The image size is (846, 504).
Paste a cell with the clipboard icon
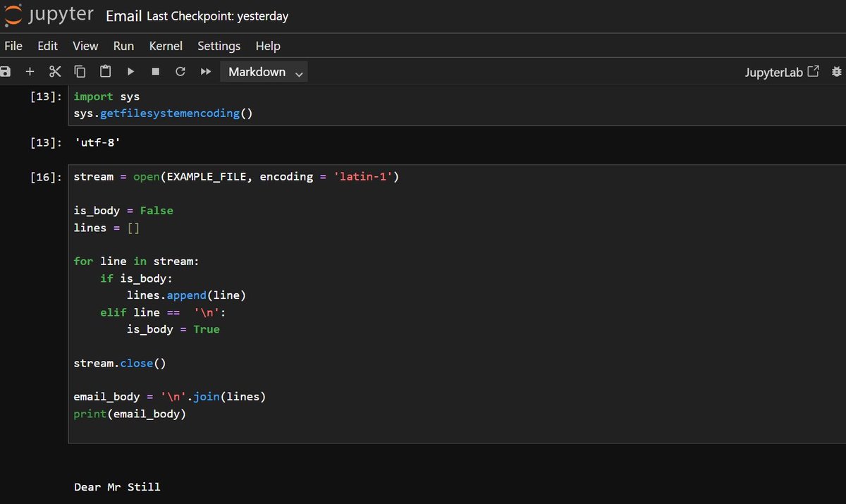pos(105,71)
